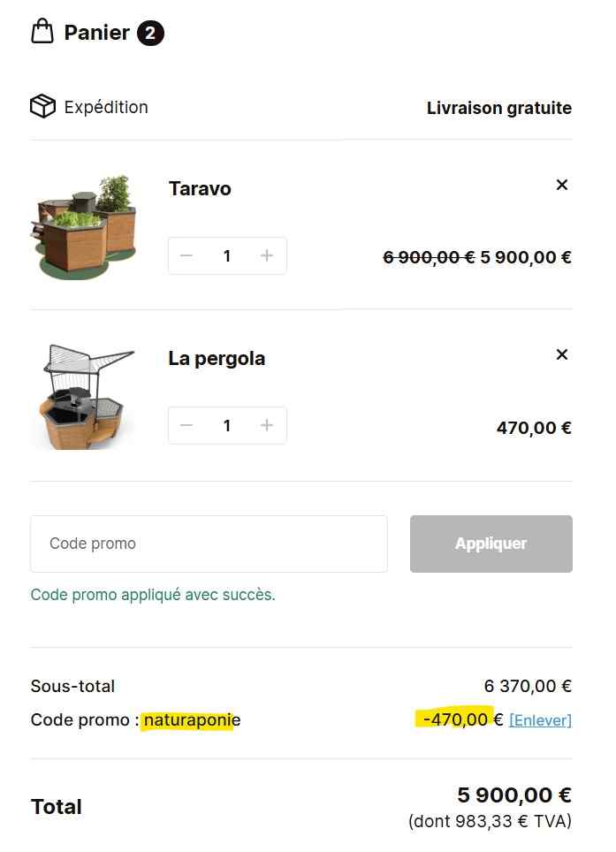This screenshot has height=852, width=616.
Task: Focus the Code promo input field
Action: point(209,544)
